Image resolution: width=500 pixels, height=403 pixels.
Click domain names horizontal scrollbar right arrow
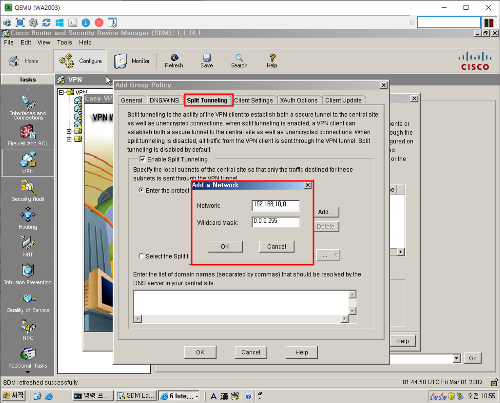click(x=345, y=319)
